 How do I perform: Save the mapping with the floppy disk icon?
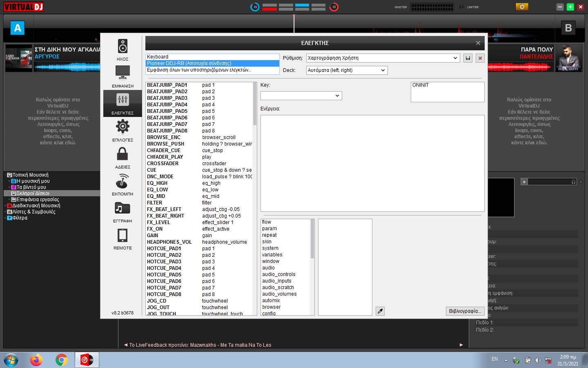[x=468, y=58]
